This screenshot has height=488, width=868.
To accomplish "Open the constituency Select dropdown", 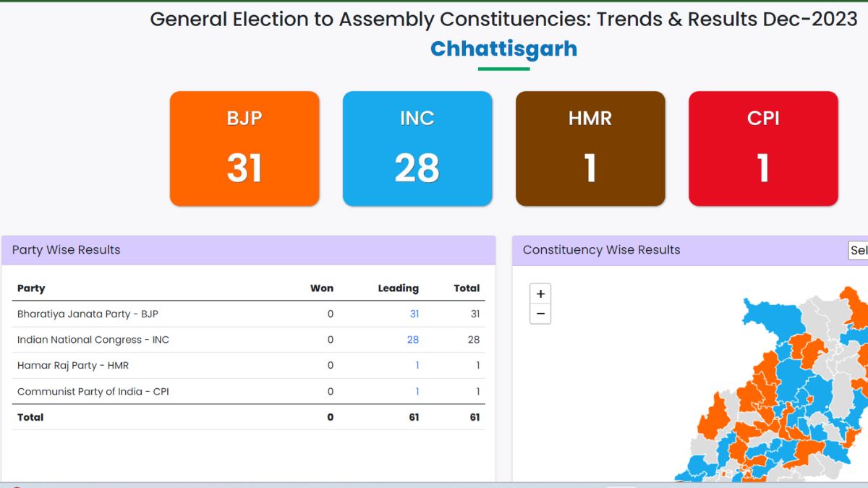I will pyautogui.click(x=858, y=250).
